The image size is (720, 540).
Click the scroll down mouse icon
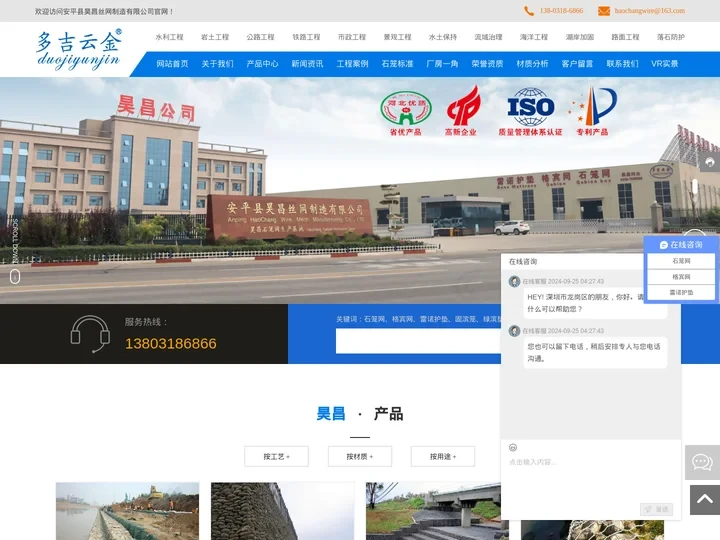point(15,276)
